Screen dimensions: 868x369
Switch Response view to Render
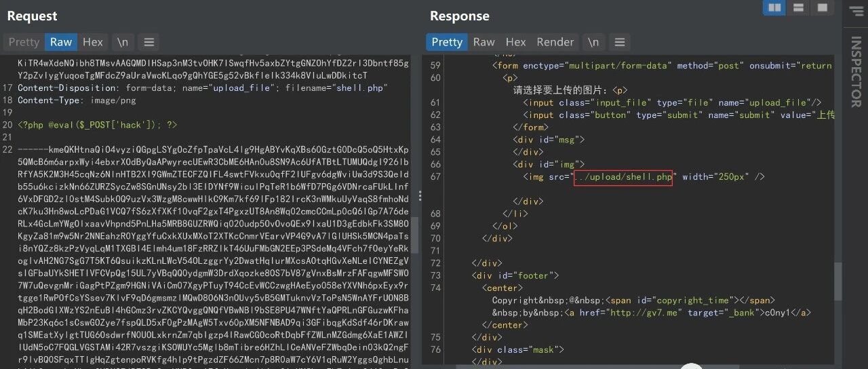pos(555,42)
